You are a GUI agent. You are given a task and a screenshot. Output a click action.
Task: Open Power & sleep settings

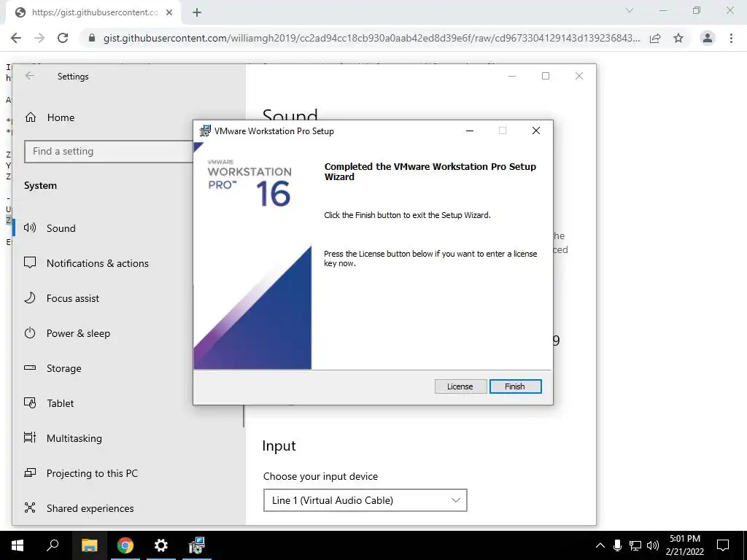click(x=78, y=333)
